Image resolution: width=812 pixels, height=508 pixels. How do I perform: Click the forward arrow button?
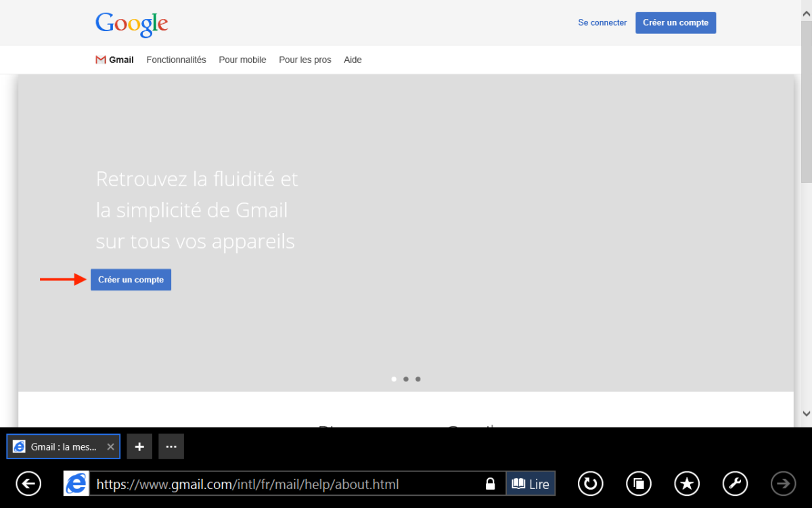(784, 484)
